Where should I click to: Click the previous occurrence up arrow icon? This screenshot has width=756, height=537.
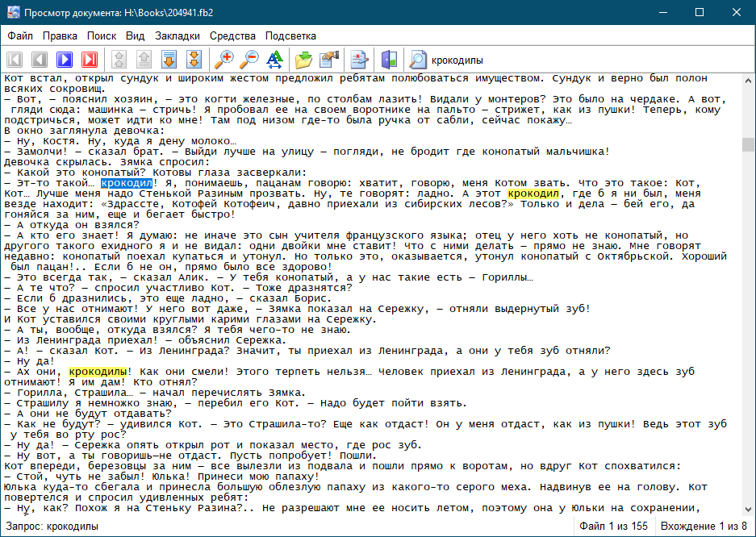click(144, 60)
